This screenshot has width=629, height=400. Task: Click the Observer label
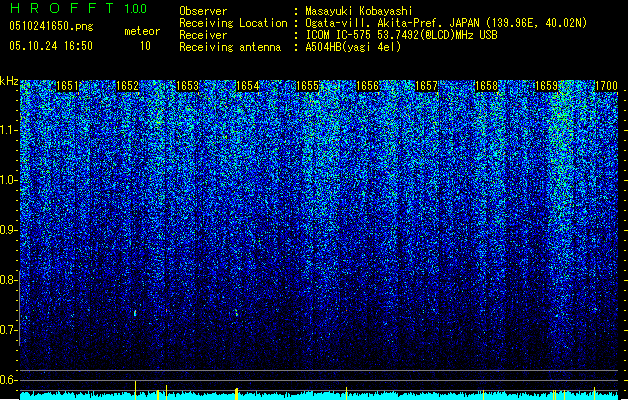point(203,11)
